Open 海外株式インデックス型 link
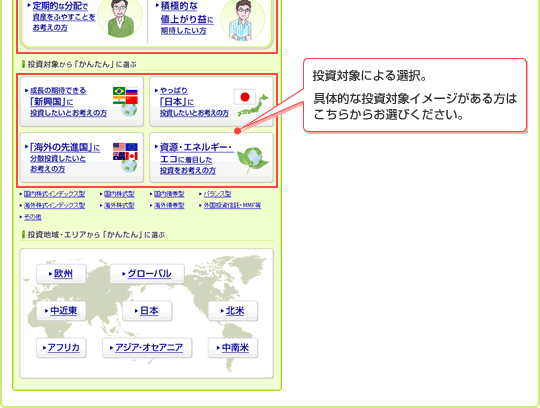This screenshot has height=408, width=540. [x=54, y=206]
